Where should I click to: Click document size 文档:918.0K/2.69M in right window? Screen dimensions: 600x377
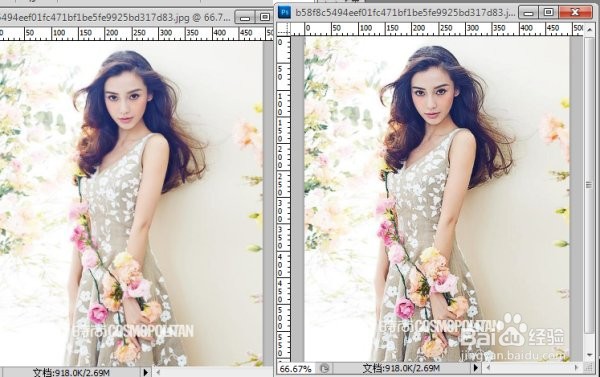(x=401, y=368)
